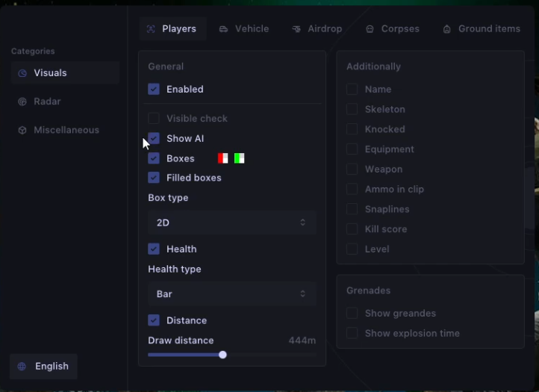
Task: Disable the Show AI checkbox
Action: click(154, 138)
